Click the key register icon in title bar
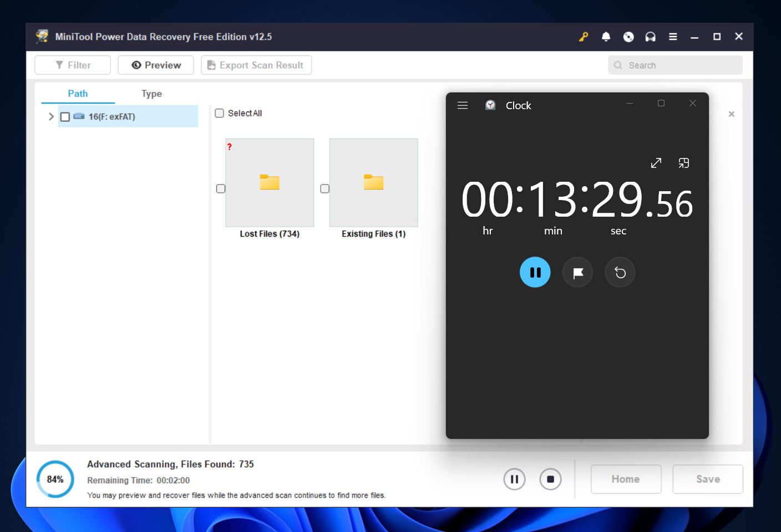The width and height of the screenshot is (781, 532). point(584,37)
